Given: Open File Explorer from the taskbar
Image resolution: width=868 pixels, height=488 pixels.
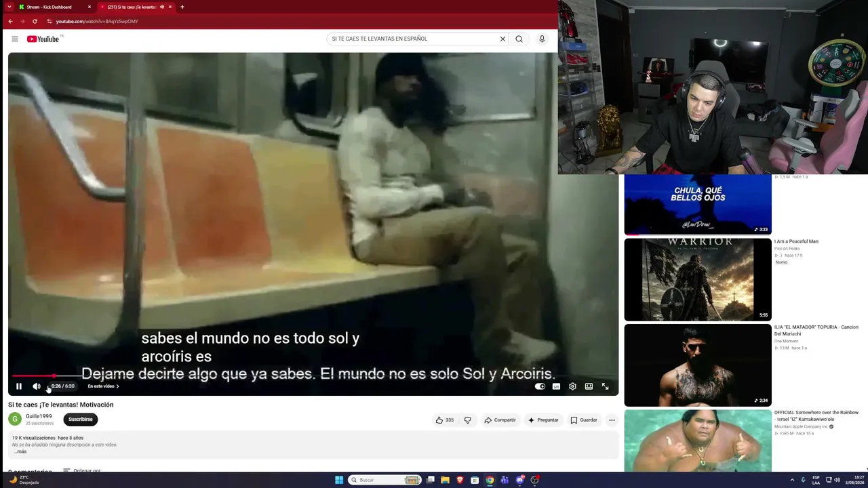Looking at the screenshot, I should click(445, 480).
